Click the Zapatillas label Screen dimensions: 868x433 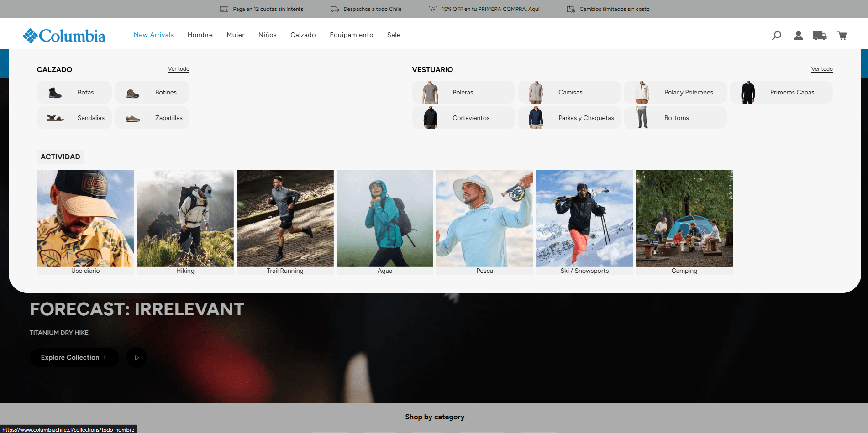tap(169, 118)
